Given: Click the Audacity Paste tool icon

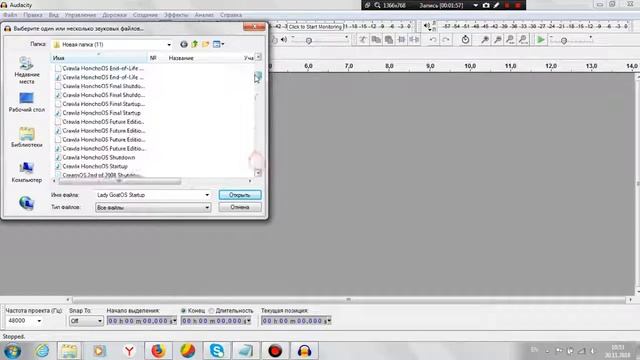Looking at the screenshot, I should (x=389, y=40).
